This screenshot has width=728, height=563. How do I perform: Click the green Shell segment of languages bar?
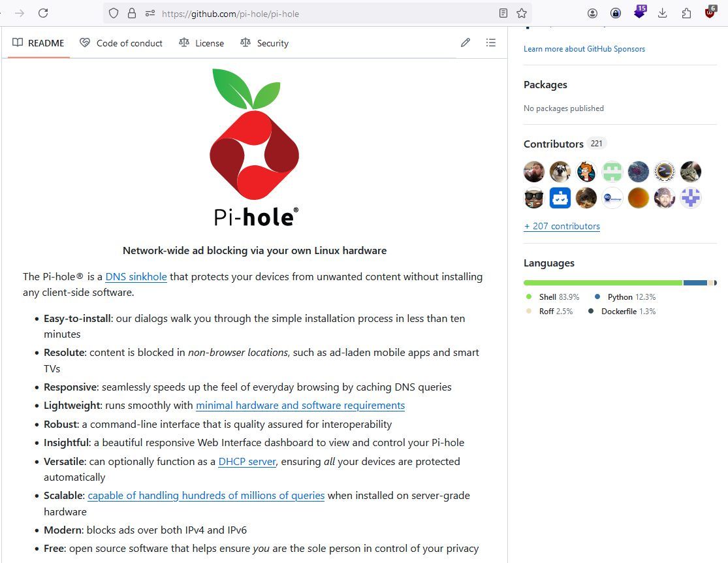point(602,283)
